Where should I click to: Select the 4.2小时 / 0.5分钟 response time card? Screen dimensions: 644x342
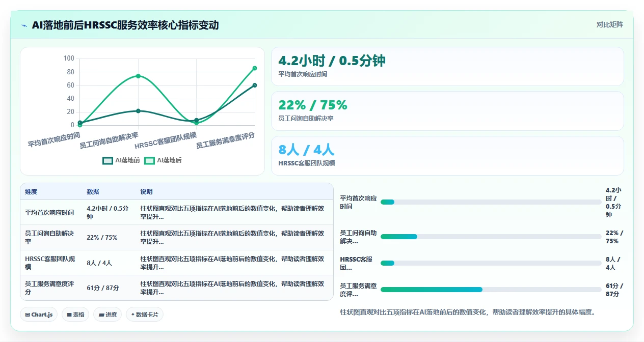pyautogui.click(x=447, y=66)
